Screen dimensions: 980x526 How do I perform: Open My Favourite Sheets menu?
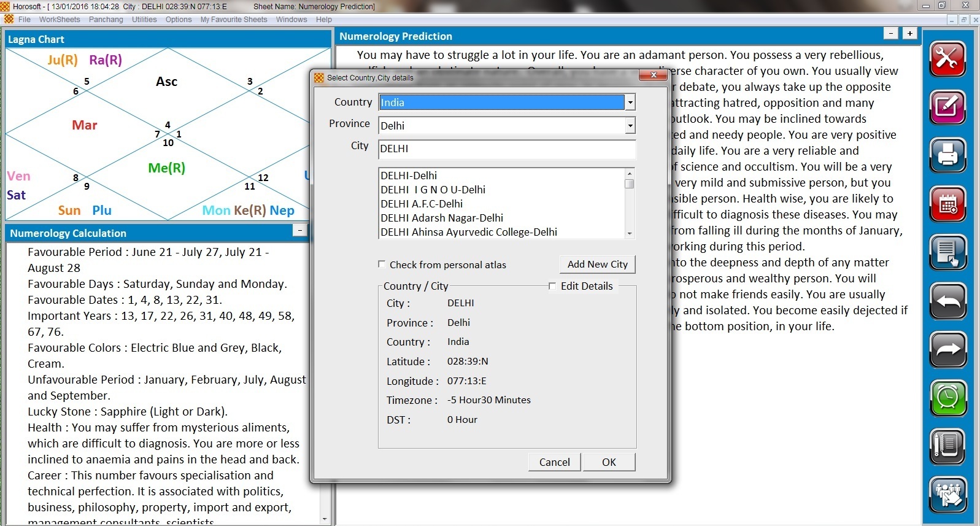[234, 20]
